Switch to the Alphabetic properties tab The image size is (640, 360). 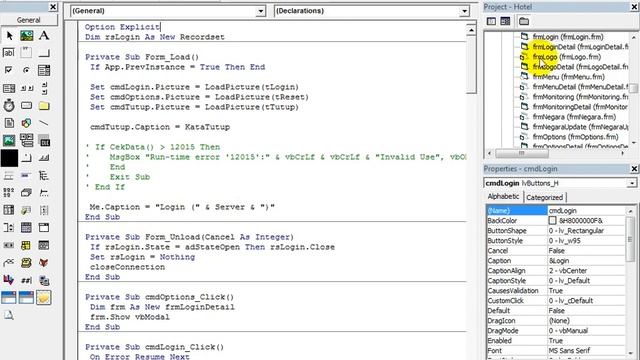pyautogui.click(x=503, y=197)
